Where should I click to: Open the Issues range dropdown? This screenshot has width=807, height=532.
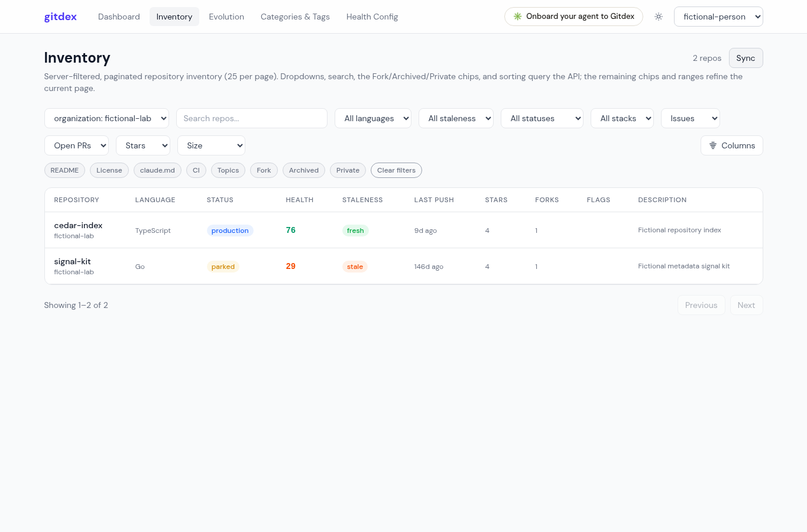[691, 118]
